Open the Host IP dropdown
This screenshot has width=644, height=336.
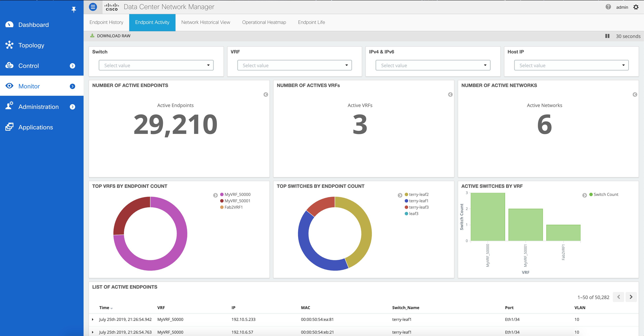pyautogui.click(x=571, y=65)
